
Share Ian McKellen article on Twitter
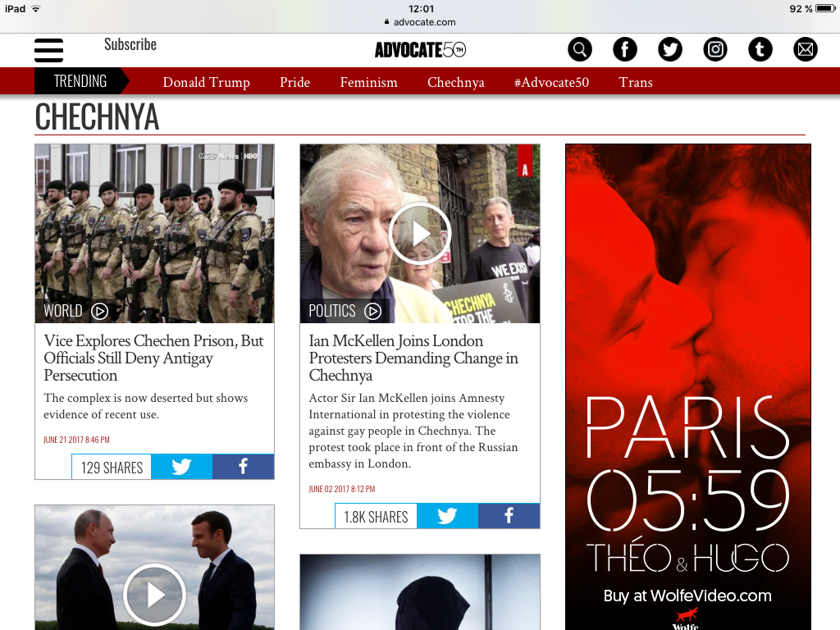pos(447,516)
